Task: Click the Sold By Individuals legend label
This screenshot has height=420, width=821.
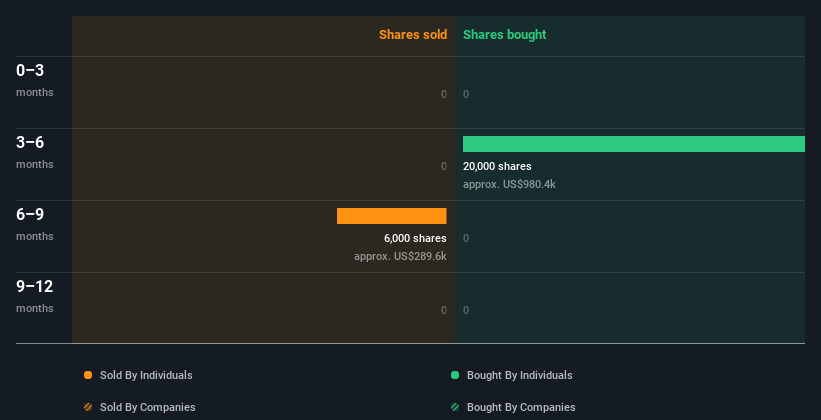Action: [146, 375]
